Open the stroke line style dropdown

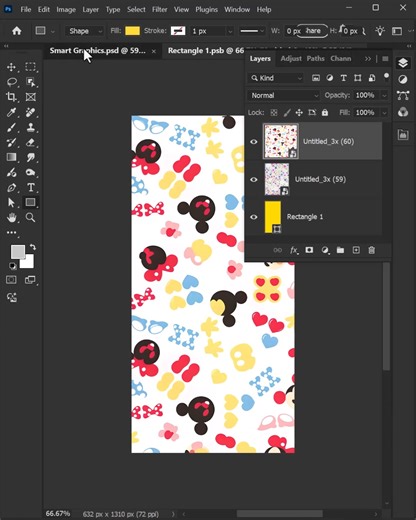coord(252,31)
